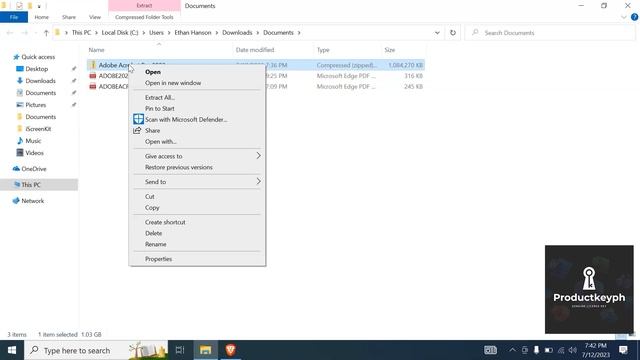Open Downloads in the navigation pane
The height and width of the screenshot is (360, 640).
[40, 81]
